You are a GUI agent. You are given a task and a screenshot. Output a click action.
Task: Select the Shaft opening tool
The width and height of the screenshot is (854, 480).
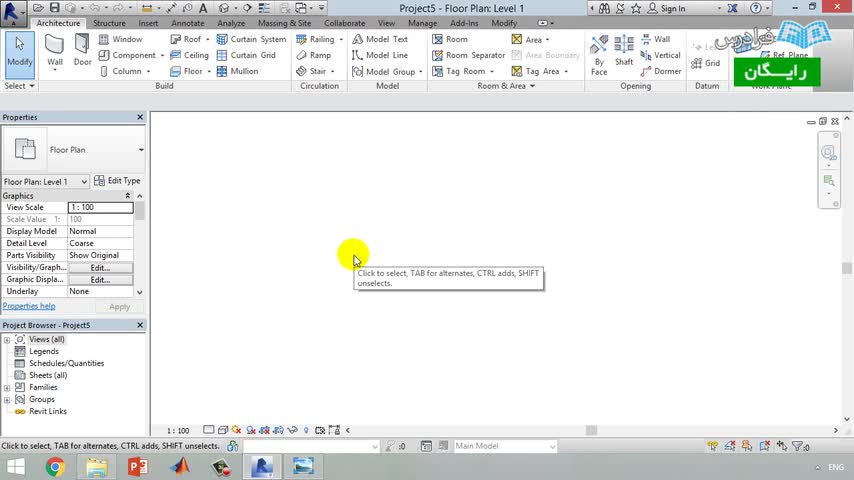coord(624,51)
